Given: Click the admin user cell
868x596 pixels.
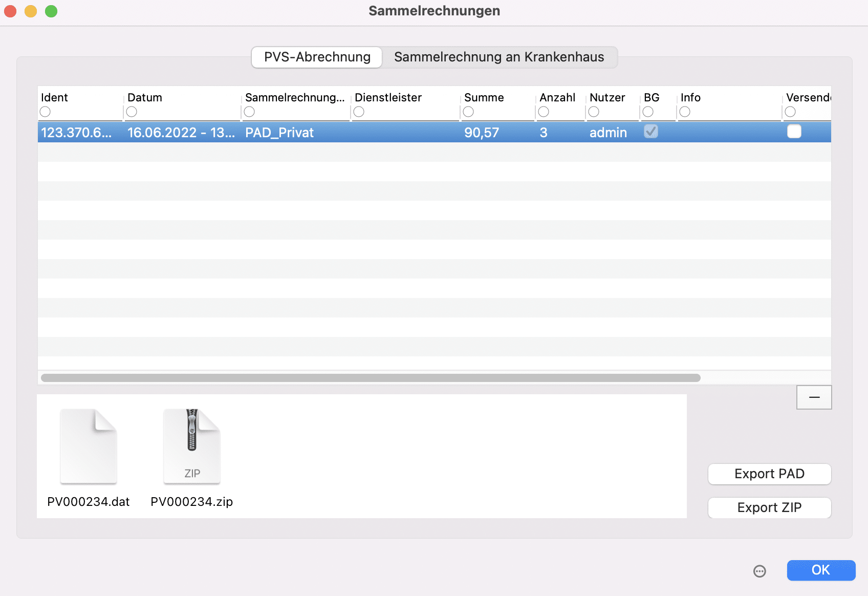Looking at the screenshot, I should (x=608, y=133).
